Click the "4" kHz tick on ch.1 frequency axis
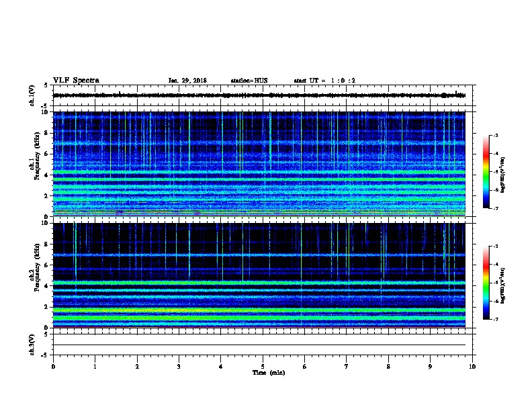The width and height of the screenshot is (532, 411). click(x=46, y=175)
